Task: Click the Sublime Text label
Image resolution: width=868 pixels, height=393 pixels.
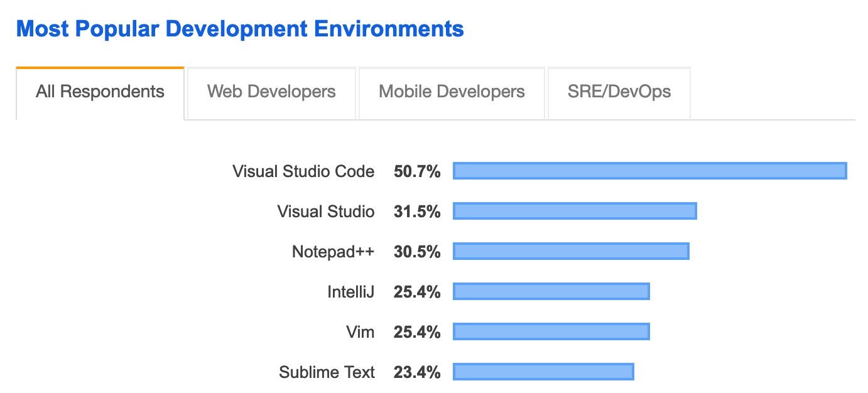Action: pos(327,372)
